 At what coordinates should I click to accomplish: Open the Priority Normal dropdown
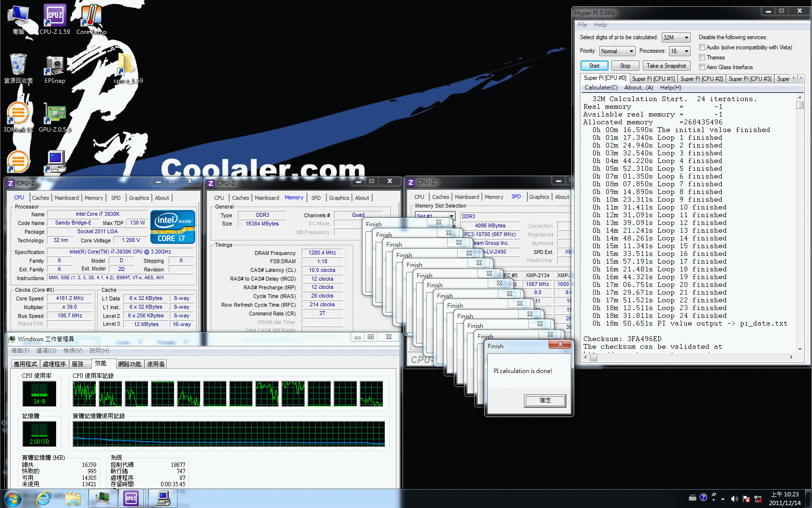[617, 51]
